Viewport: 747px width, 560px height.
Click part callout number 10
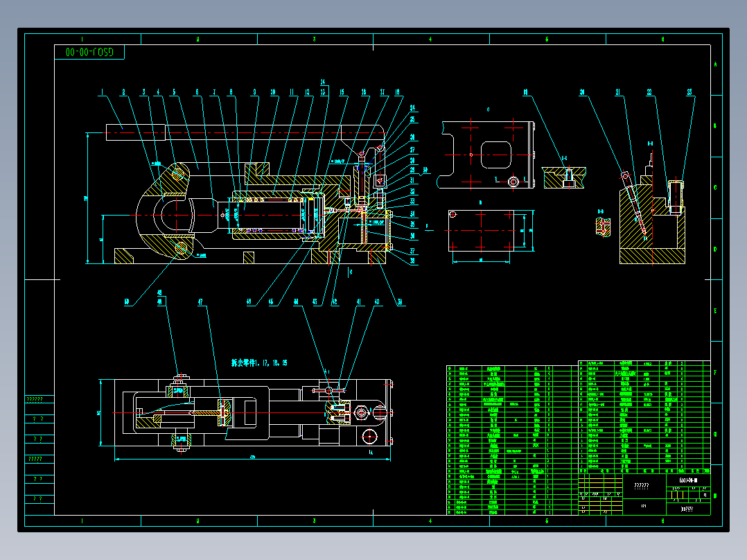pos(273,92)
